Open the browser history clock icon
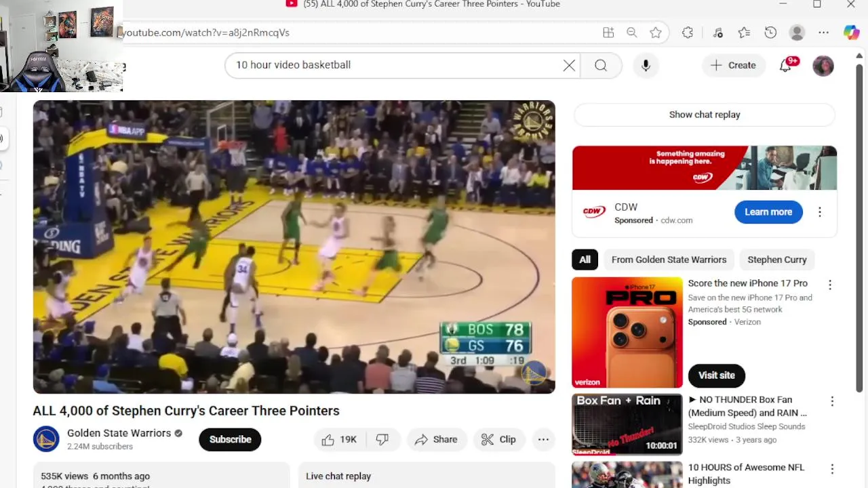The width and height of the screenshot is (868, 488). [x=770, y=33]
